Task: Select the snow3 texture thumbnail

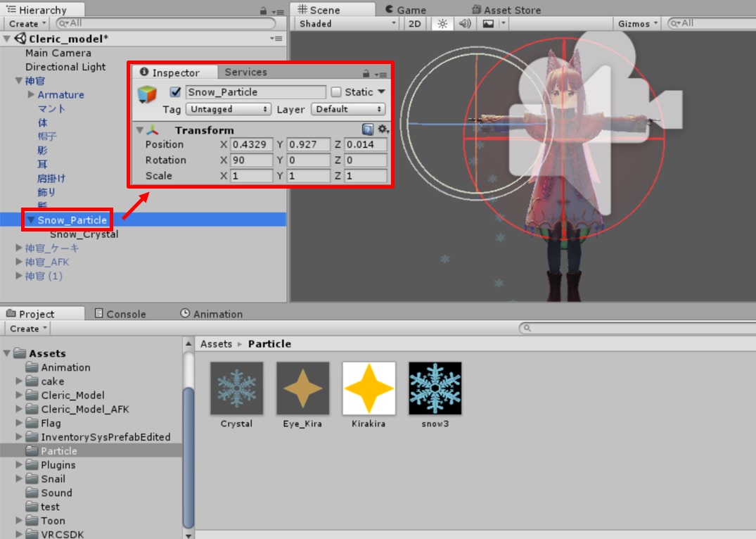Action: [435, 388]
